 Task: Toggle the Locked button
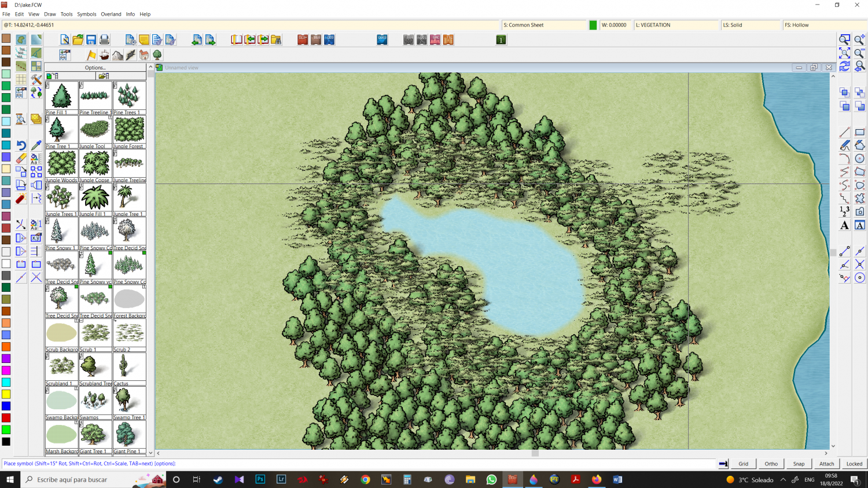[x=855, y=464]
